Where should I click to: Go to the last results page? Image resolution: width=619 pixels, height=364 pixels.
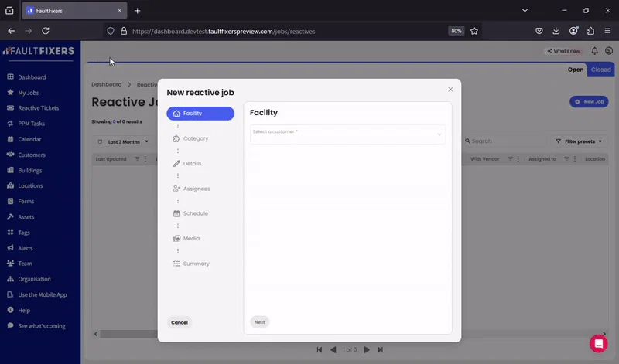pos(380,350)
